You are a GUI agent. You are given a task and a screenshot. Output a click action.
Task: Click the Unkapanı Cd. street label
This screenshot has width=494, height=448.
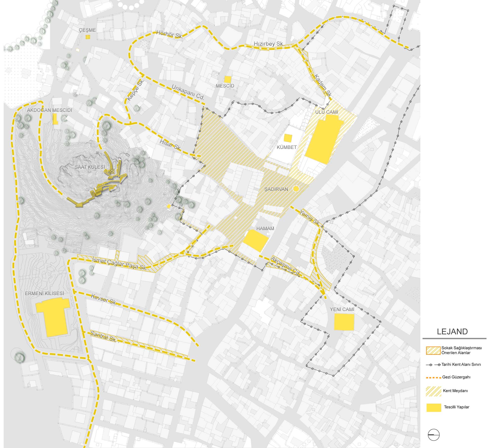click(188, 92)
